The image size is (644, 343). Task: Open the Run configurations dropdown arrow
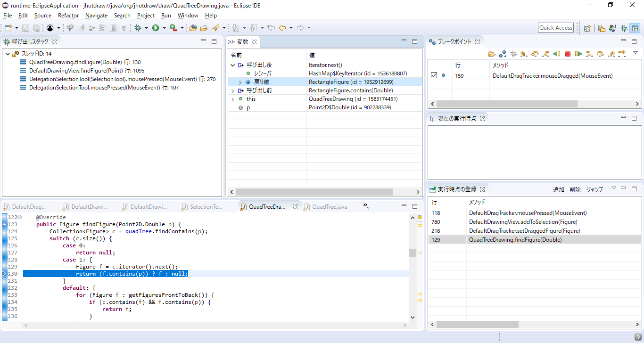coord(164,28)
